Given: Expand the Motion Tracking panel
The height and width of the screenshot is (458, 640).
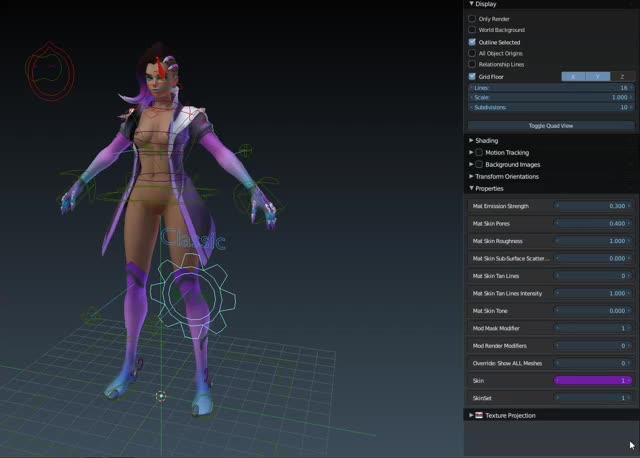Looking at the screenshot, I should [471, 152].
